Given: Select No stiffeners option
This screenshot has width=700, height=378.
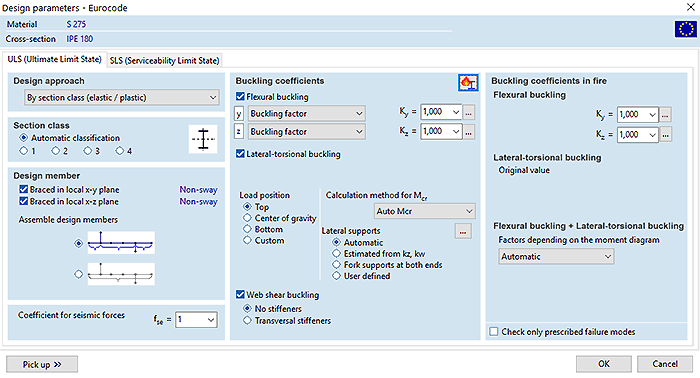Looking at the screenshot, I should pyautogui.click(x=247, y=308).
